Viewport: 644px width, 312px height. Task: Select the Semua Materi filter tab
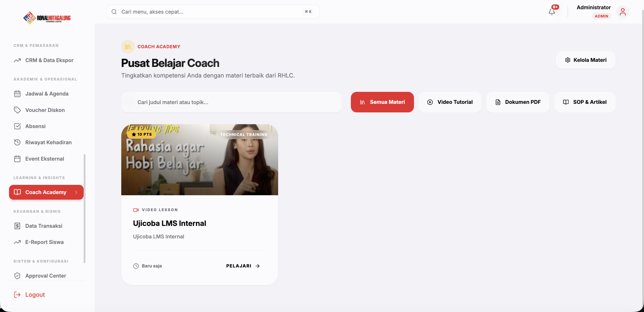tap(382, 102)
